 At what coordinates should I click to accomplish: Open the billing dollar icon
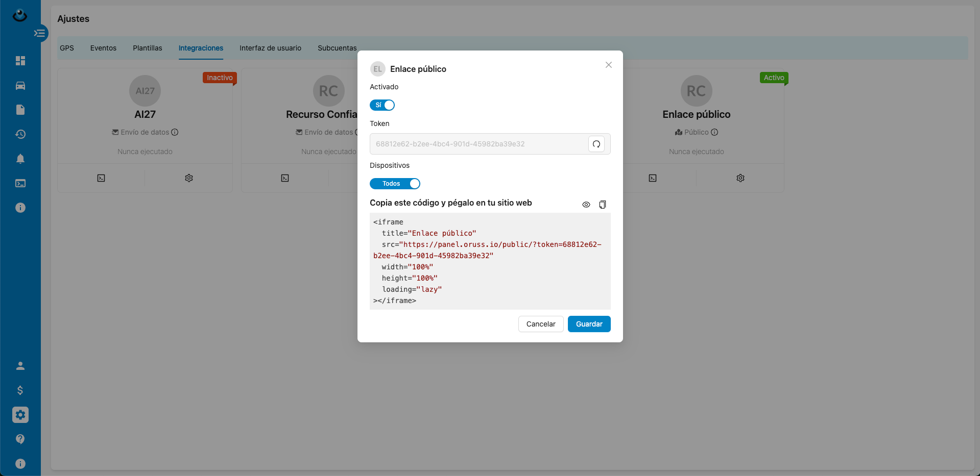20,390
